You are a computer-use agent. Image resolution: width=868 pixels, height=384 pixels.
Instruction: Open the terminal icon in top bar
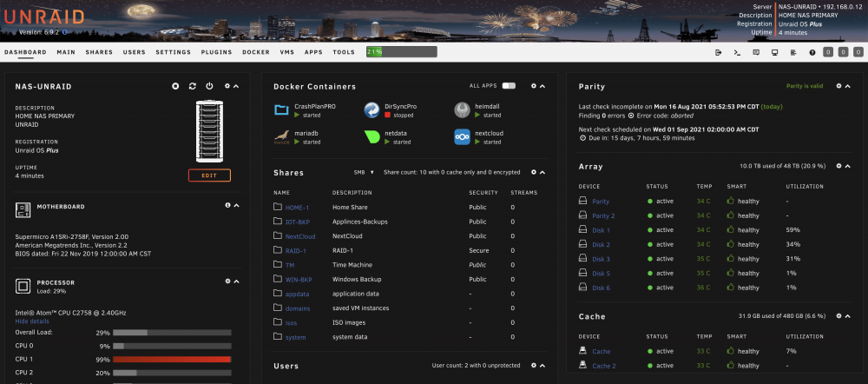[x=737, y=53]
